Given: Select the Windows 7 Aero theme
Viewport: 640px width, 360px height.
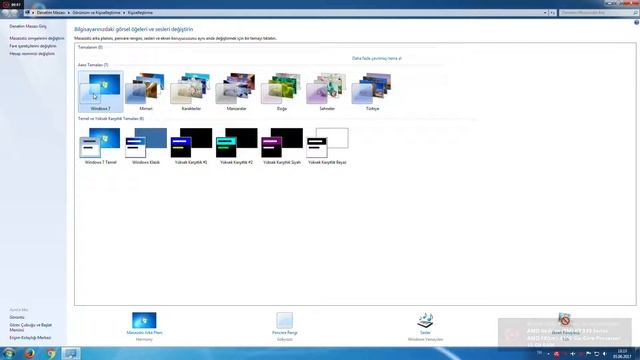Looking at the screenshot, I should point(101,91).
